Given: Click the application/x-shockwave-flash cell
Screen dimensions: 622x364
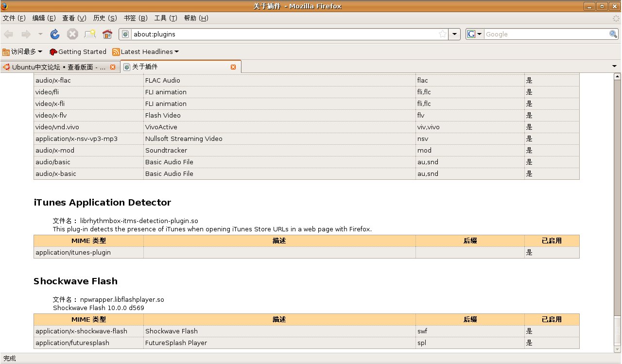Looking at the screenshot, I should [x=88, y=331].
